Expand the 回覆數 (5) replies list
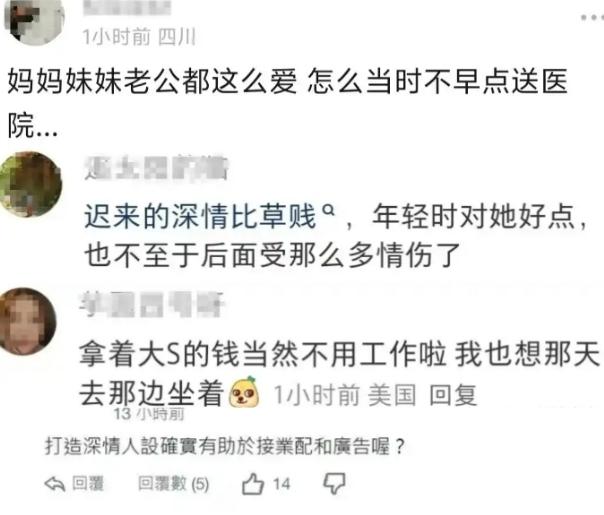 point(174,484)
